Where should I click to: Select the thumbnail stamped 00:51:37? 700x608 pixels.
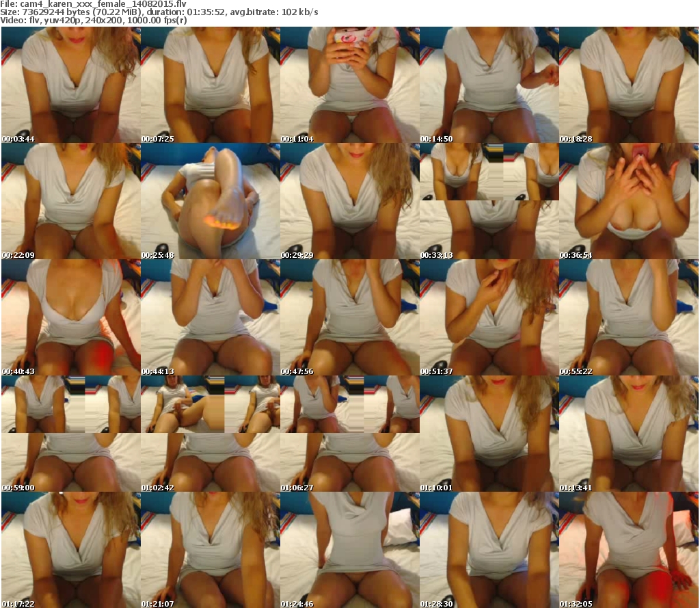coord(489,317)
